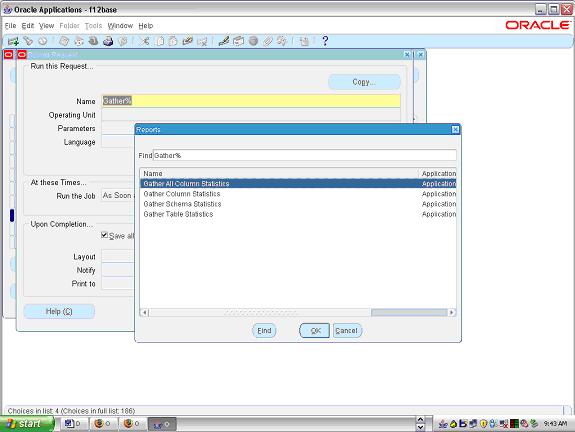Viewport: 575px width, 432px height.
Task: Click the active Oracle taskbar button
Action: point(162,424)
